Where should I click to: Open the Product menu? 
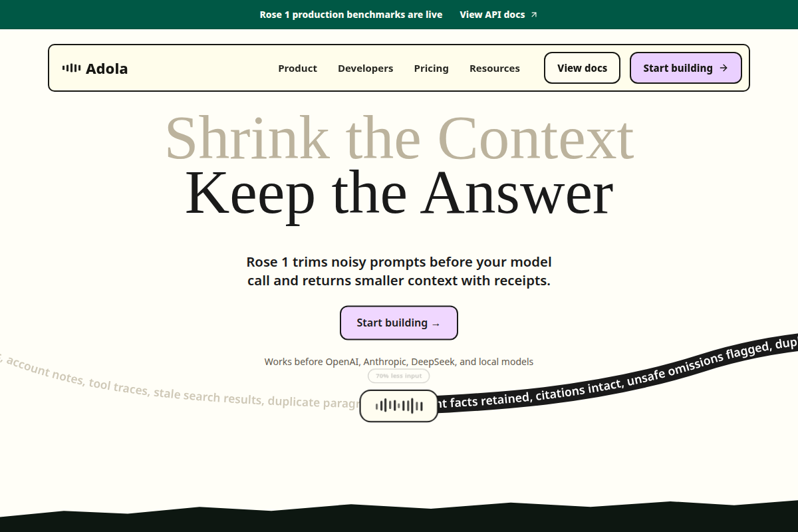(297, 68)
